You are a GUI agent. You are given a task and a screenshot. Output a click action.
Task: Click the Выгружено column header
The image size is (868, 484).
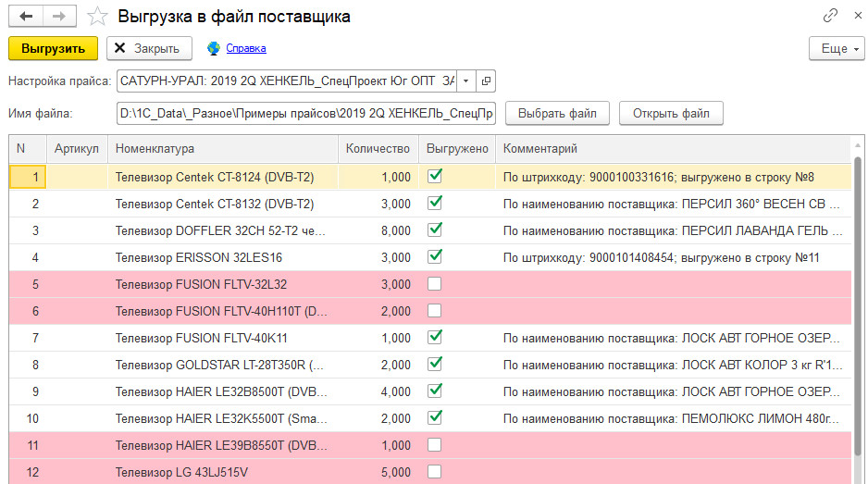pyautogui.click(x=457, y=148)
